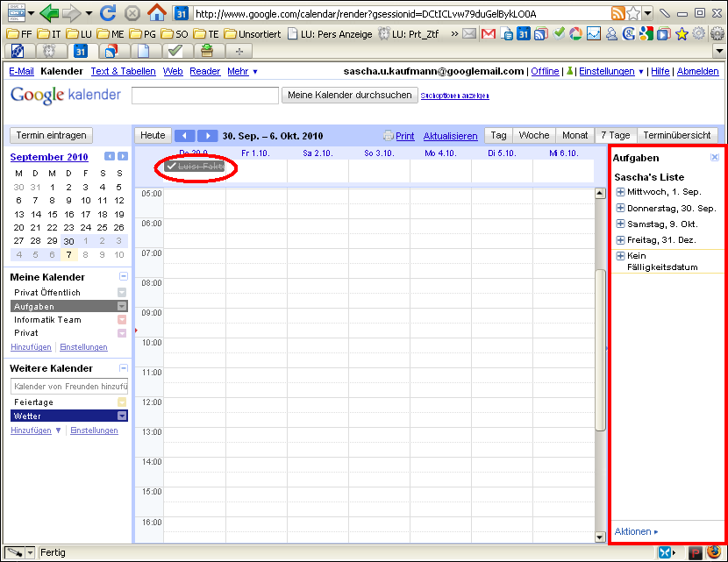
Task: Open the Aktionen menu in tasks panel
Action: (x=636, y=532)
